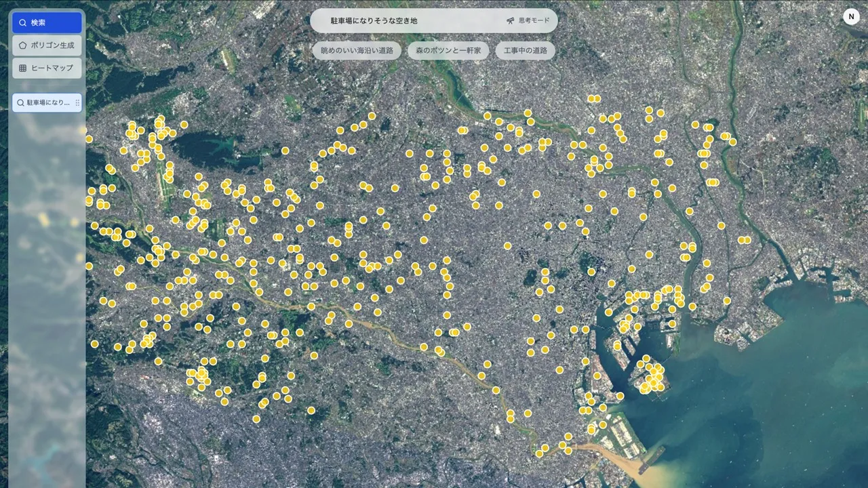Select the 検索 tab in the sidebar

46,22
